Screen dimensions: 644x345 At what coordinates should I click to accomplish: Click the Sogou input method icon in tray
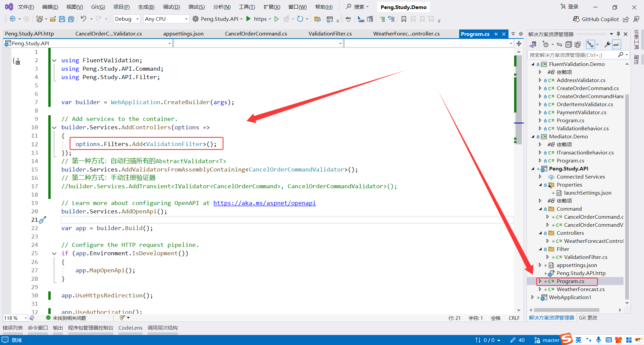pyautogui.click(x=567, y=339)
